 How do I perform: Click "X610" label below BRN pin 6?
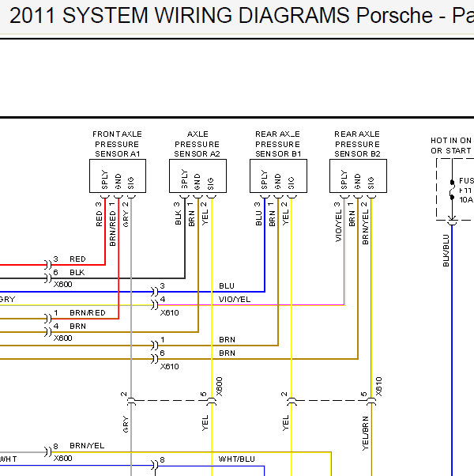tap(170, 366)
